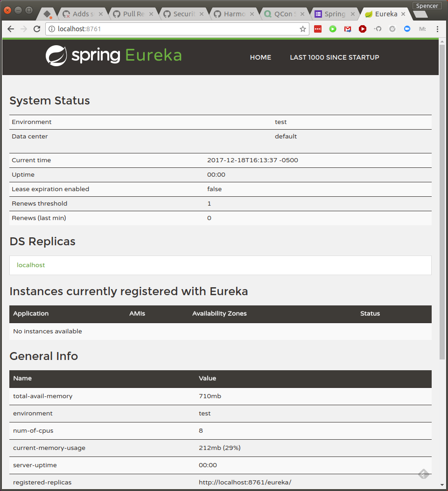Click the reload page button
The width and height of the screenshot is (448, 491).
click(37, 29)
